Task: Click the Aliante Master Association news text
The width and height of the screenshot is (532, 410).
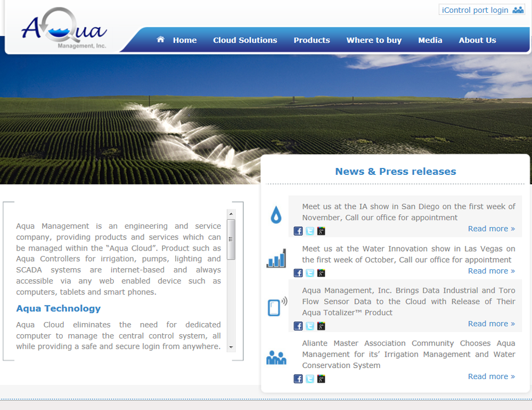Action: [x=409, y=355]
